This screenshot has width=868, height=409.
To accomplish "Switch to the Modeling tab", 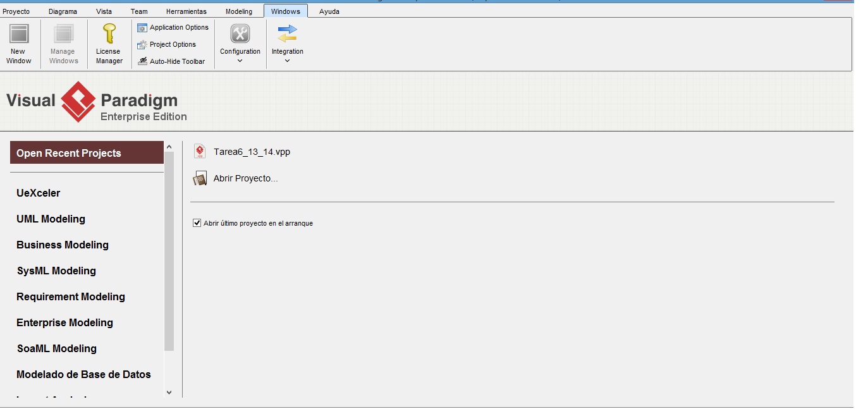I will [x=239, y=11].
